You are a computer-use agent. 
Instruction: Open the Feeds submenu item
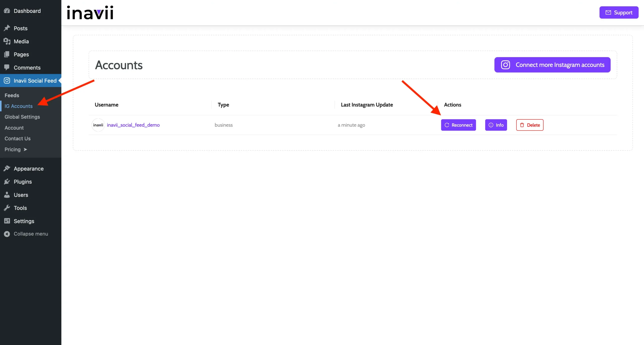click(x=12, y=95)
